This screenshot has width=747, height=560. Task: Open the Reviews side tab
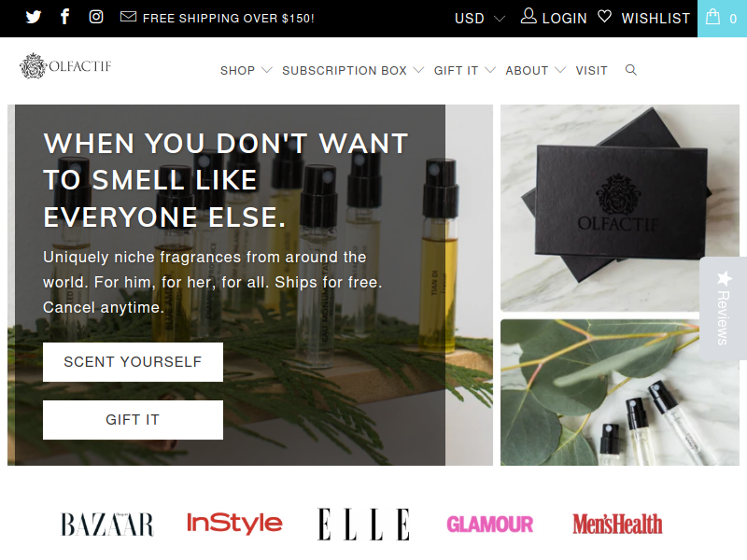tap(723, 308)
